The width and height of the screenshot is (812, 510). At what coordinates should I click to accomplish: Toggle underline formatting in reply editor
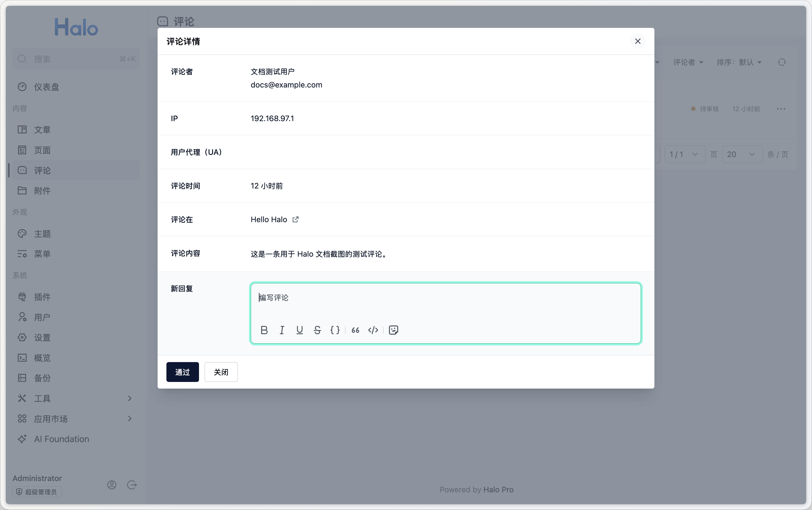coord(299,330)
